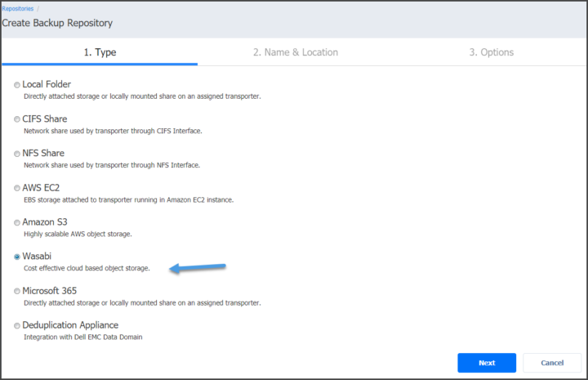
Task: Click the AWS EC2 label
Action: pyautogui.click(x=41, y=188)
